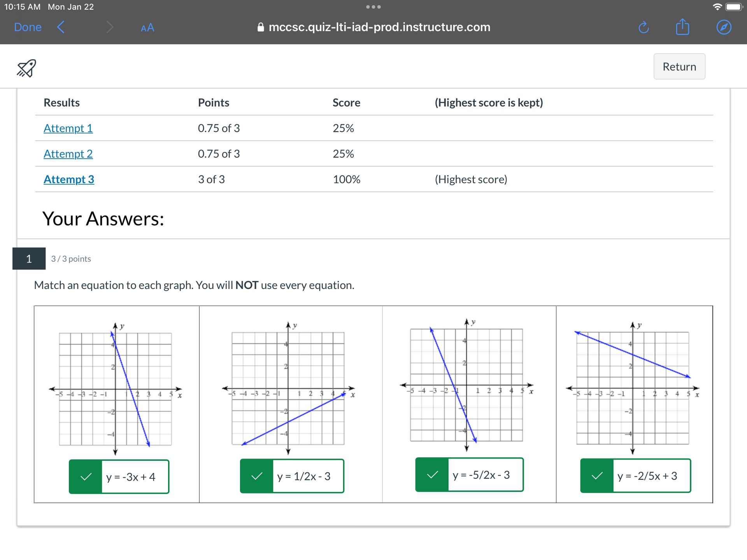The height and width of the screenshot is (560, 747).
Task: Tap the question number 1 badge
Action: [29, 259]
